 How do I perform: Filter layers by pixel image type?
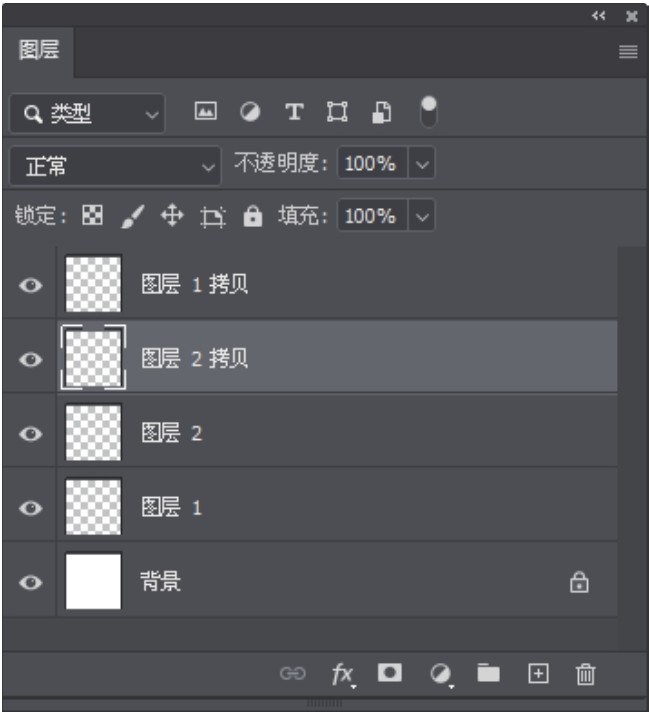click(205, 111)
